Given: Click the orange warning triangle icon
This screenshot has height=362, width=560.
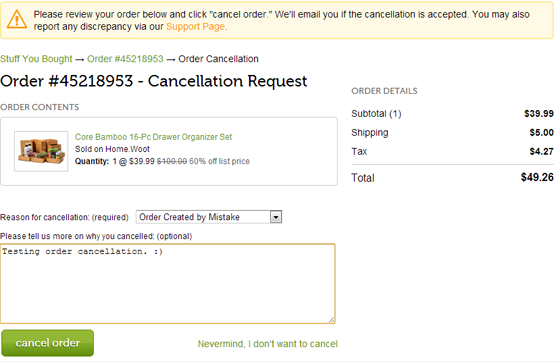Looking at the screenshot, I should coord(17,19).
